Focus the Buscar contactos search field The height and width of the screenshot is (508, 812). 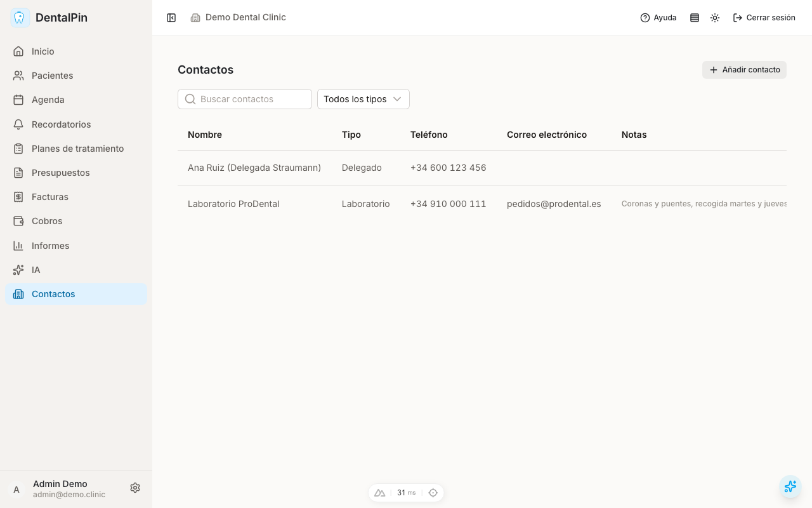click(x=245, y=99)
